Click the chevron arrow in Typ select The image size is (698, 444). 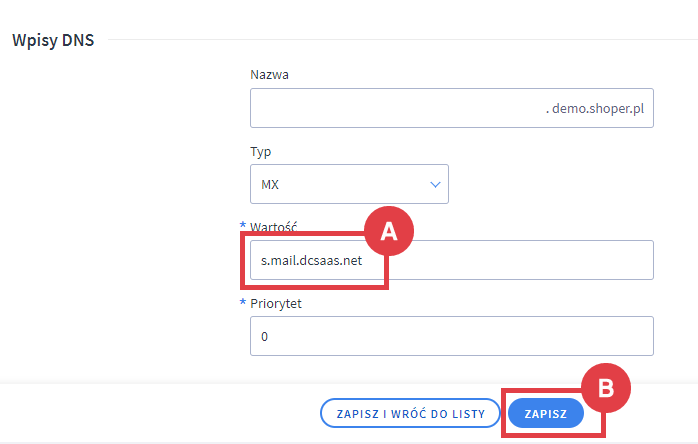(435, 184)
